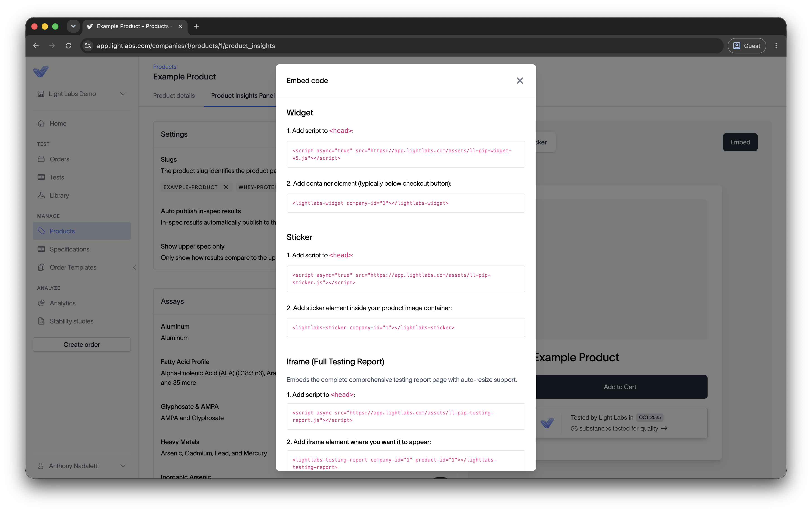
Task: Click the Home house icon
Action: 41,123
